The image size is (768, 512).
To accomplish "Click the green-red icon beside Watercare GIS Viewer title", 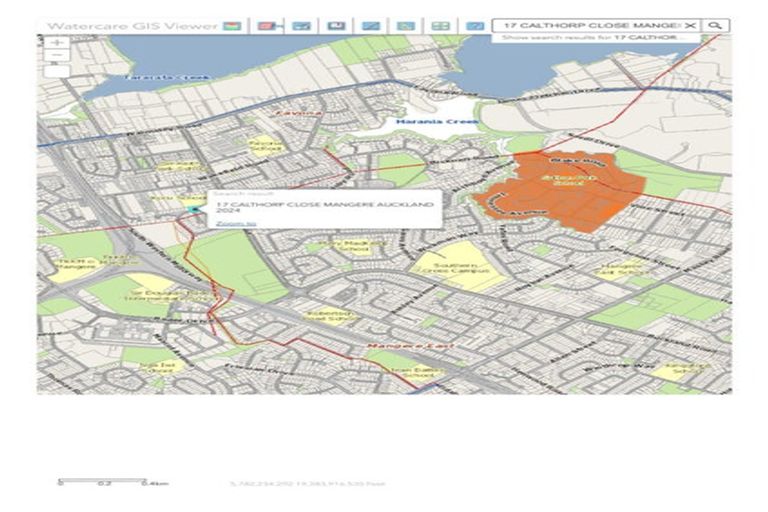I will point(231,25).
